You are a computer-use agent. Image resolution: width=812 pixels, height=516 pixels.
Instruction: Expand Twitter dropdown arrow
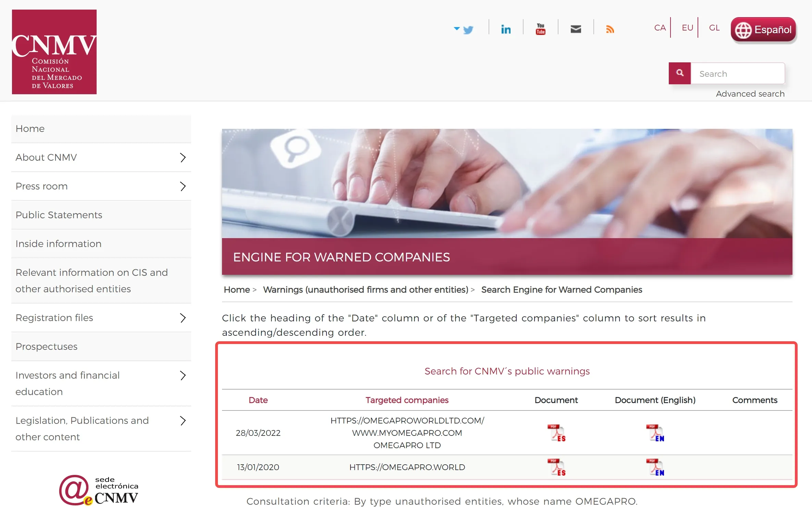(x=456, y=28)
